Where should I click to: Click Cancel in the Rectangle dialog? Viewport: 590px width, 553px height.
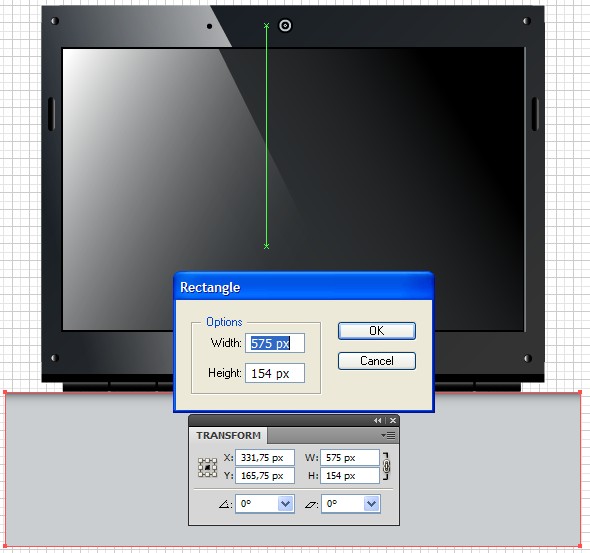(x=377, y=361)
